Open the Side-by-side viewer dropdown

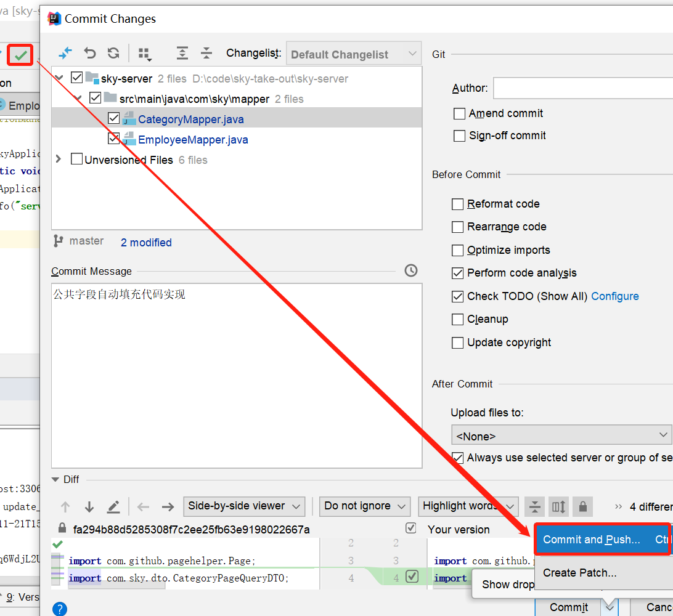[244, 506]
